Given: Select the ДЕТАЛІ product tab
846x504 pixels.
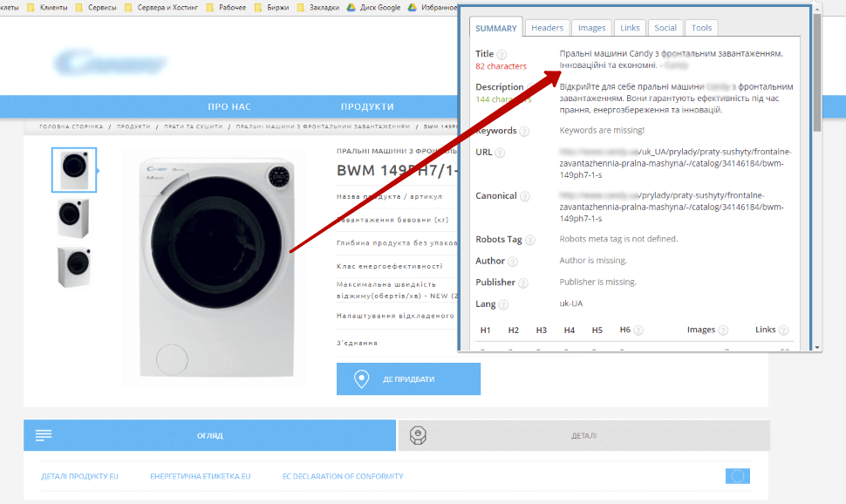Looking at the screenshot, I should pyautogui.click(x=583, y=435).
